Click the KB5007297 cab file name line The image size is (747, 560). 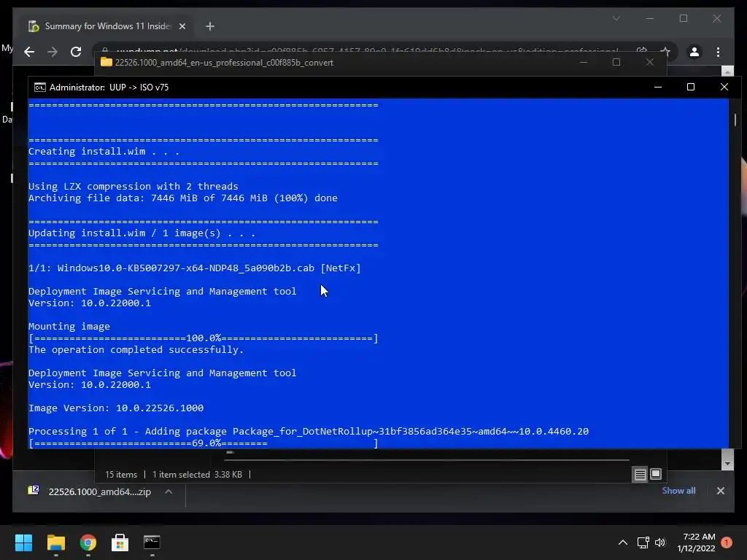(x=194, y=268)
